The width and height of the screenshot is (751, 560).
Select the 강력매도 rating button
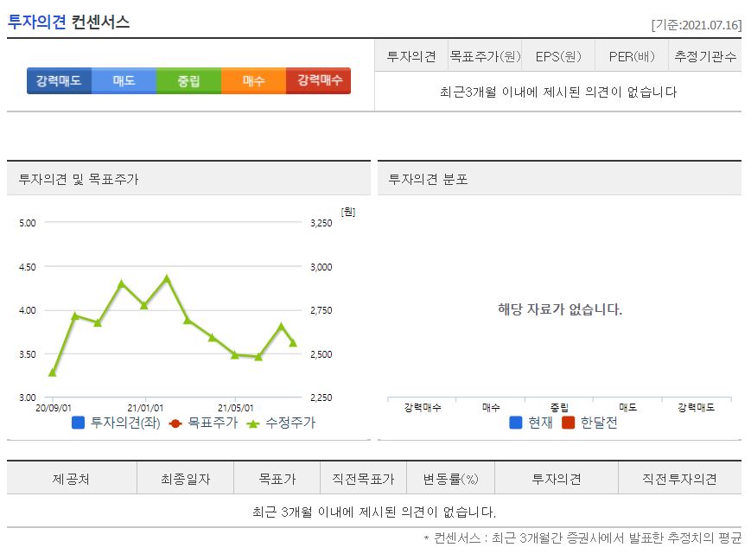pos(57,80)
